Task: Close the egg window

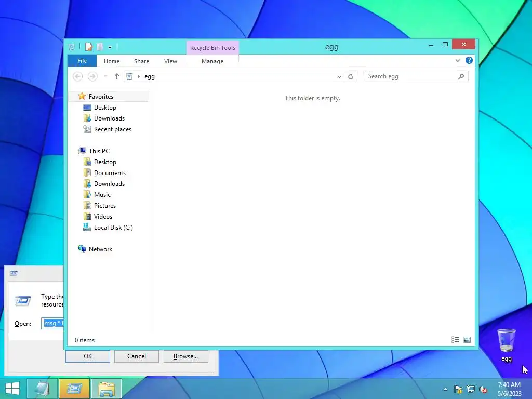Action: tap(464, 45)
